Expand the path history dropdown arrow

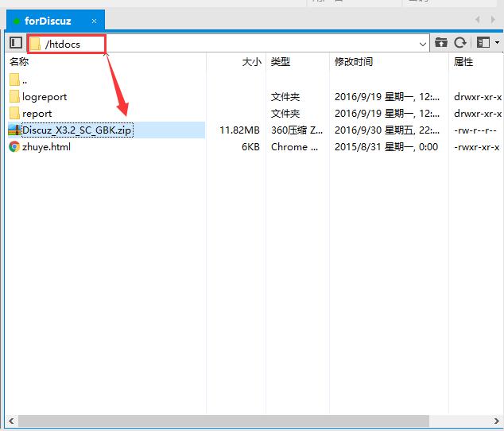[423, 44]
